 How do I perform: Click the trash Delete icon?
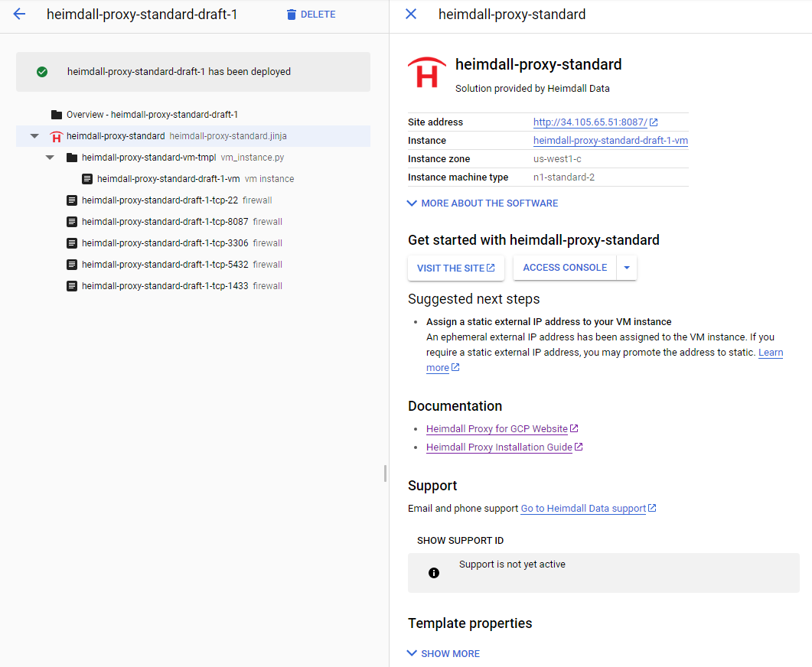tap(291, 15)
